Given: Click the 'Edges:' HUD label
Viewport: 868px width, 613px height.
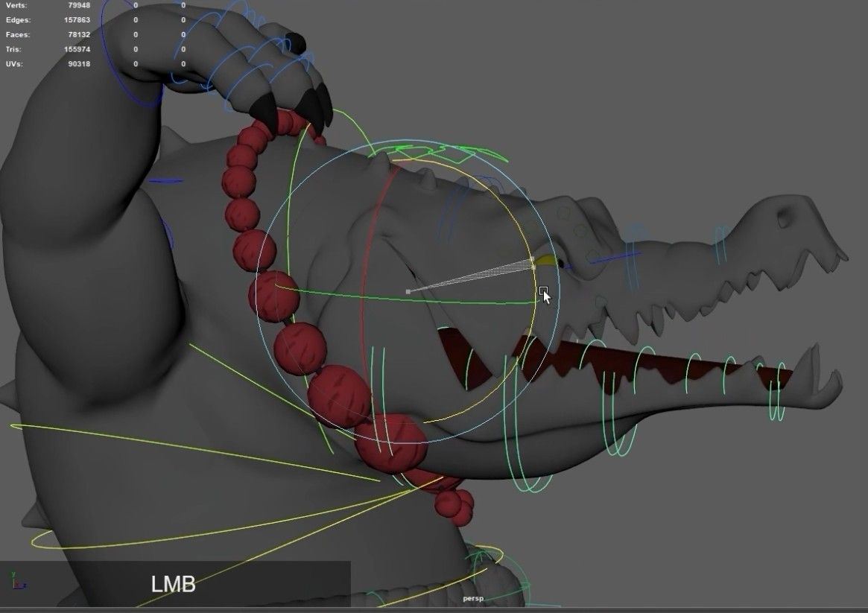Looking at the screenshot, I should (x=19, y=20).
